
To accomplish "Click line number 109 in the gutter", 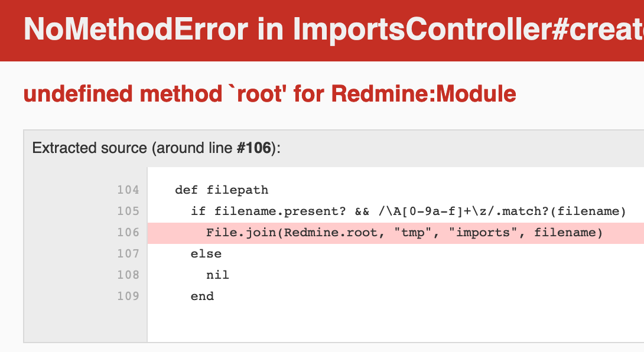I will 128,296.
